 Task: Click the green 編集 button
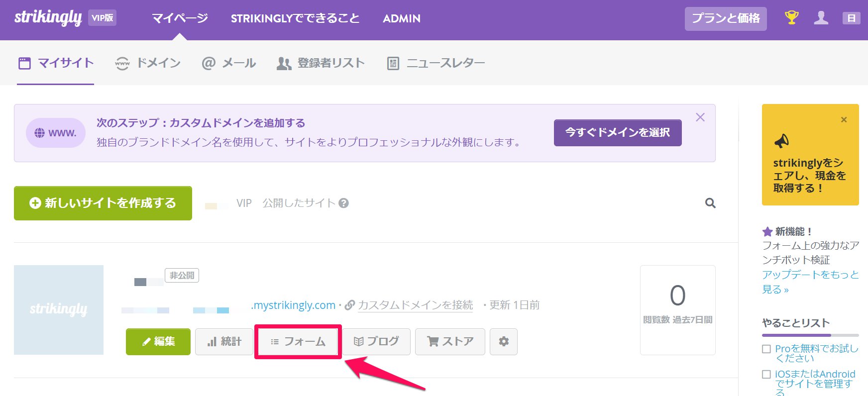pyautogui.click(x=158, y=342)
